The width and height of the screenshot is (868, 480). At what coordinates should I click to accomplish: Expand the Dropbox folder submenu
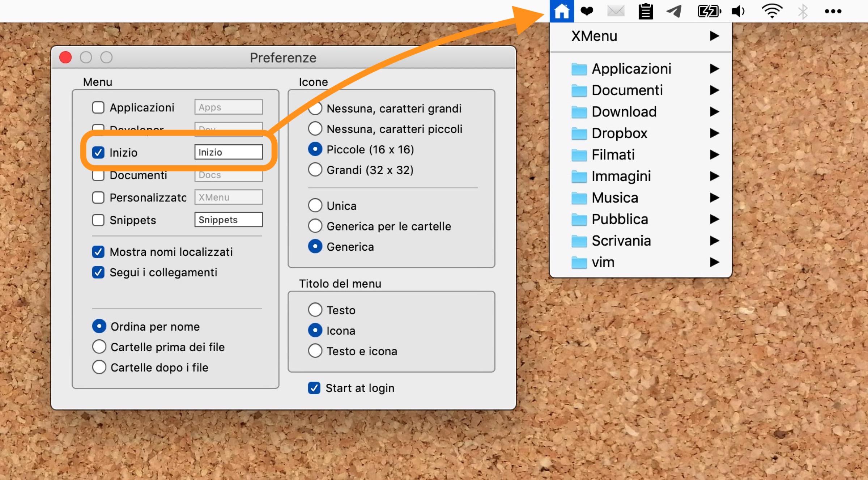click(714, 133)
